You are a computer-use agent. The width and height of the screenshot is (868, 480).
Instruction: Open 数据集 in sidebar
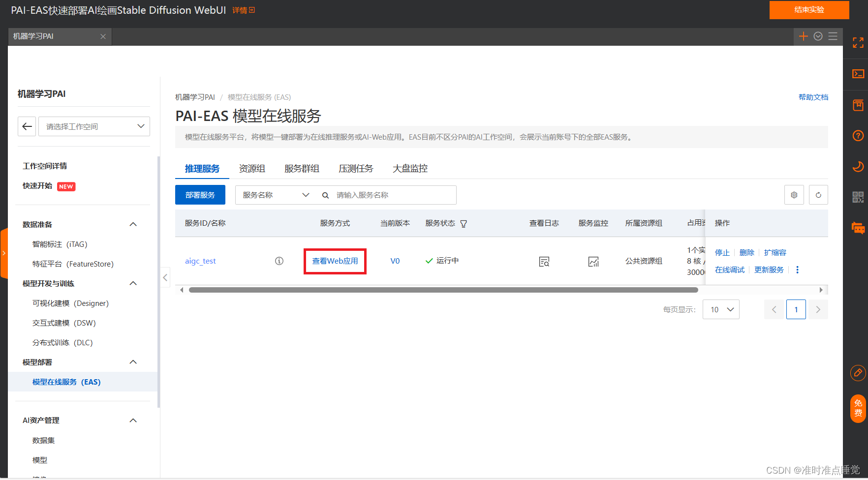pyautogui.click(x=43, y=440)
